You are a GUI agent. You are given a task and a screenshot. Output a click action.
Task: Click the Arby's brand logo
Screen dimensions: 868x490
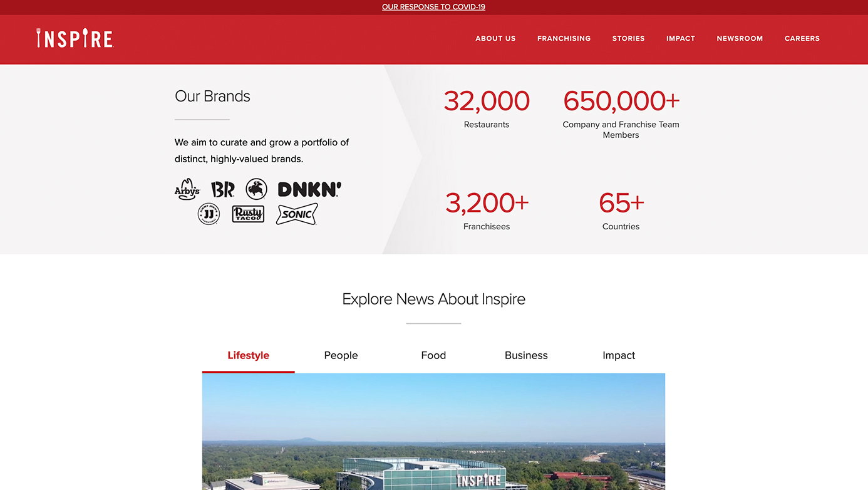click(187, 189)
